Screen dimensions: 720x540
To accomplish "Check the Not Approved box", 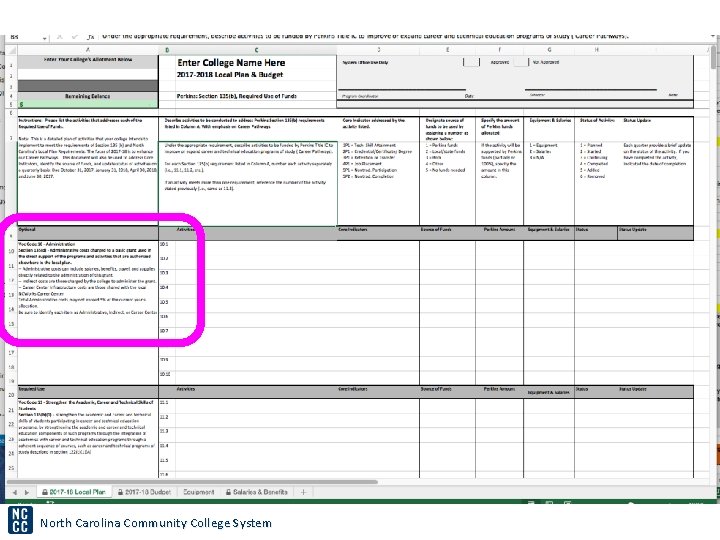I will coord(521,62).
